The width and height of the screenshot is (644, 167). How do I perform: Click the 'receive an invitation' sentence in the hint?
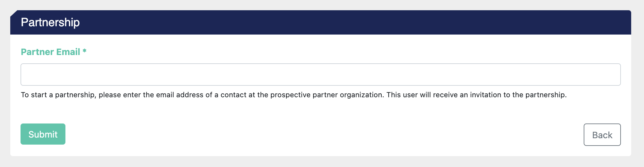pos(477,95)
